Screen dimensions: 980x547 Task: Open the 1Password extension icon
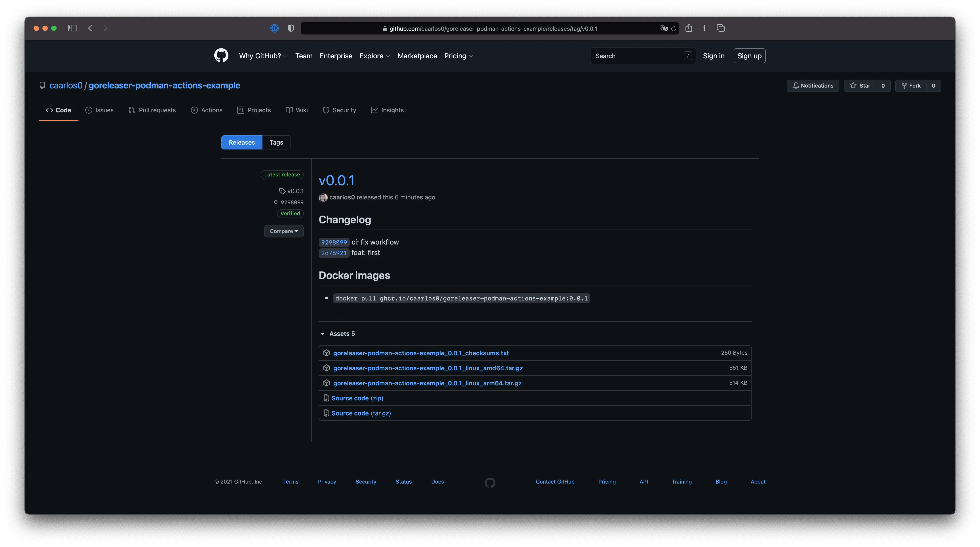[x=274, y=28]
